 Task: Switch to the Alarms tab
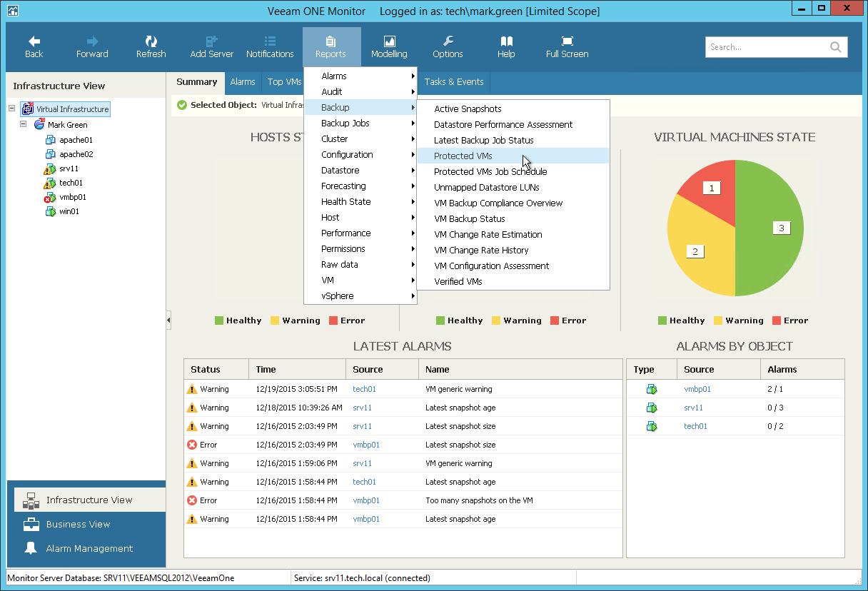243,82
